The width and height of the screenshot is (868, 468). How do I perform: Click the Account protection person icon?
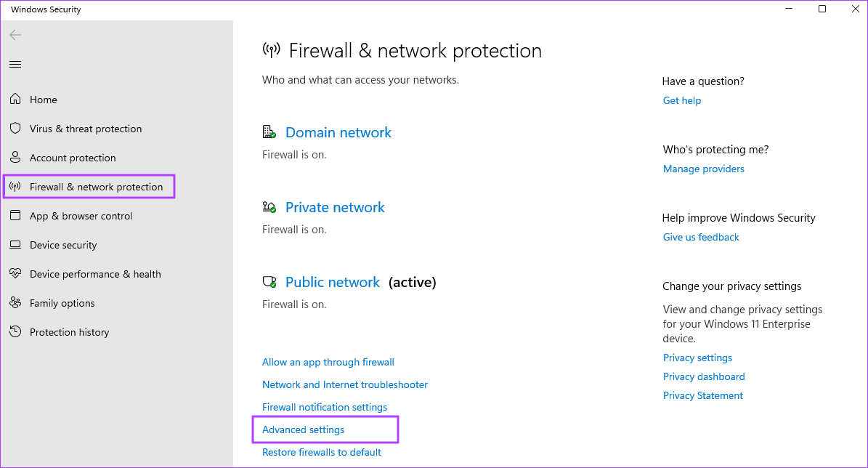[x=15, y=158]
